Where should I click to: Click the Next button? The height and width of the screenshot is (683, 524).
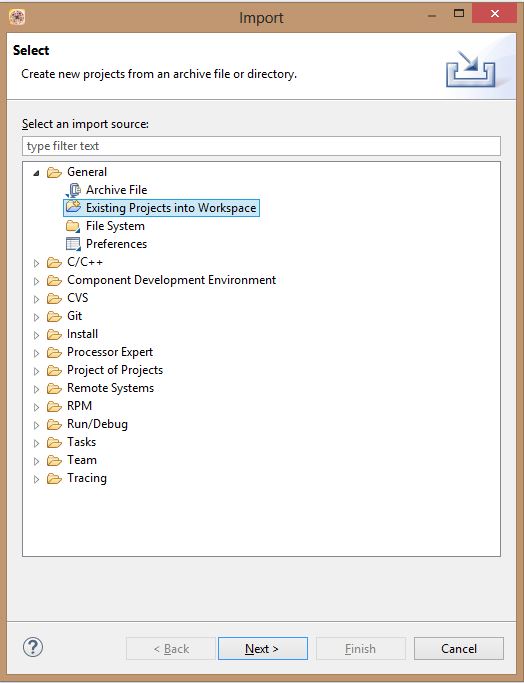(263, 649)
